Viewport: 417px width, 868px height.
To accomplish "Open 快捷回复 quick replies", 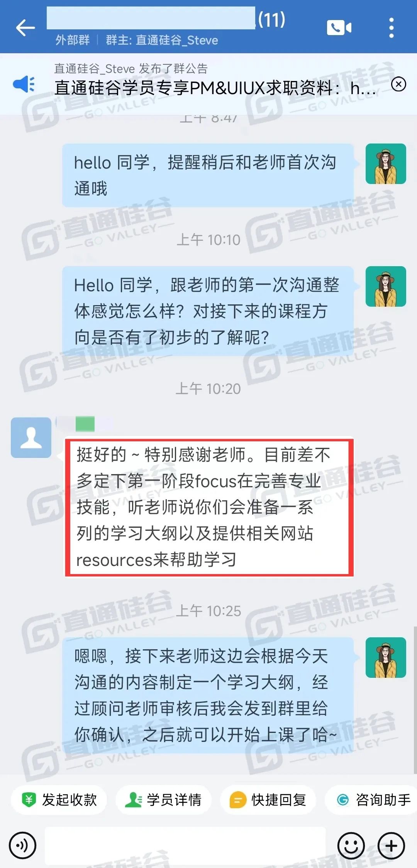I will click(x=268, y=800).
